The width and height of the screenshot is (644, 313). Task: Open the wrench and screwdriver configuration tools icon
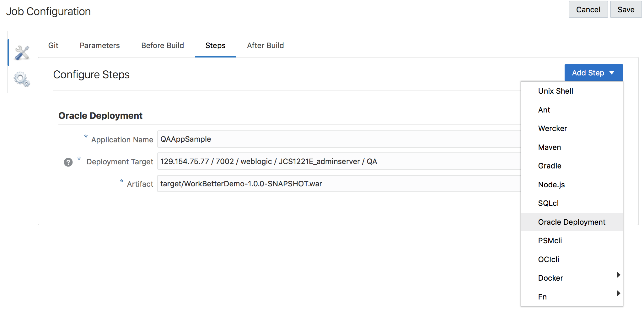point(22,53)
